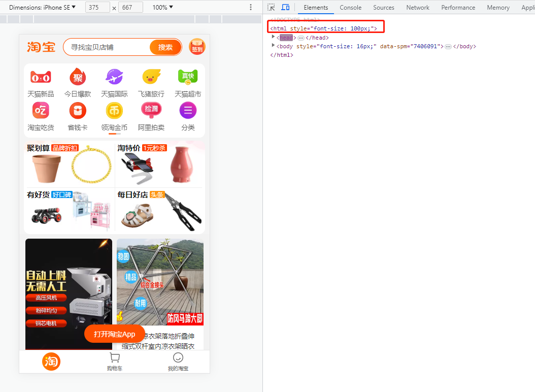Open the 分类 categories icon
Image resolution: width=535 pixels, height=392 pixels.
tap(188, 111)
